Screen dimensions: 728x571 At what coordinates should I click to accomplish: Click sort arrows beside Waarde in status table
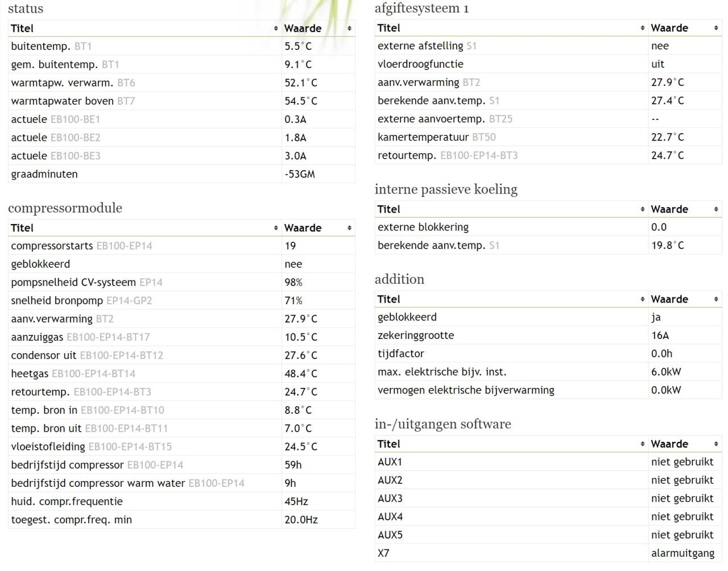pos(349,28)
